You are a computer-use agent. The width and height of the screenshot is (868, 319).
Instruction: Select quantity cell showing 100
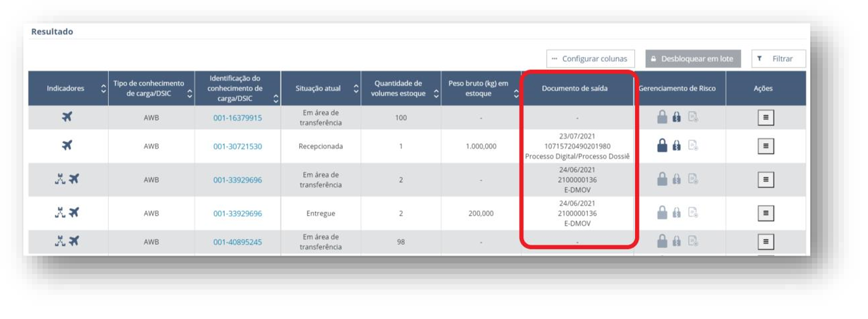401,118
